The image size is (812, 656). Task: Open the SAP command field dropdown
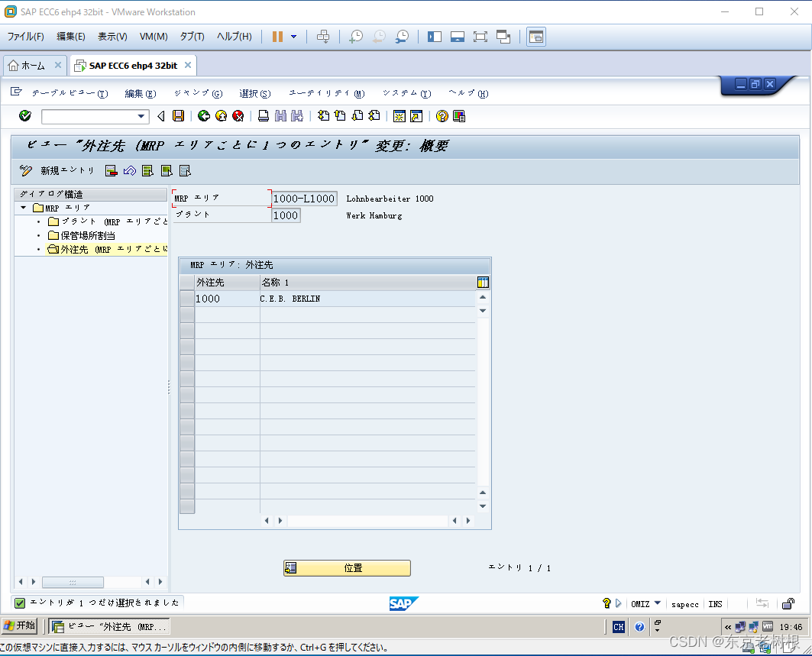click(141, 117)
